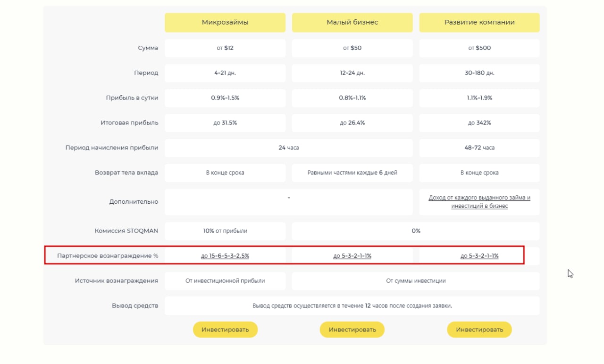Click the '48-72 часа' accrual period cell
The height and width of the screenshot is (364, 604).
coord(479,148)
